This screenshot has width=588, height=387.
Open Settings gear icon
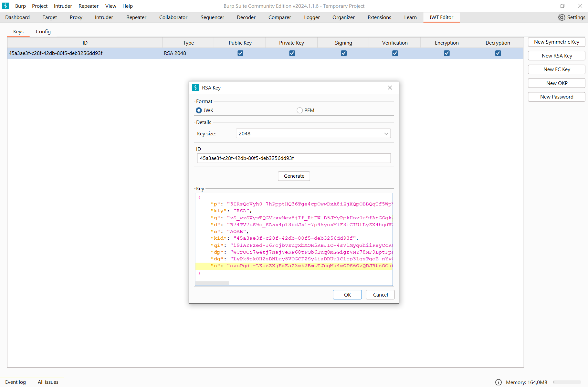click(562, 17)
